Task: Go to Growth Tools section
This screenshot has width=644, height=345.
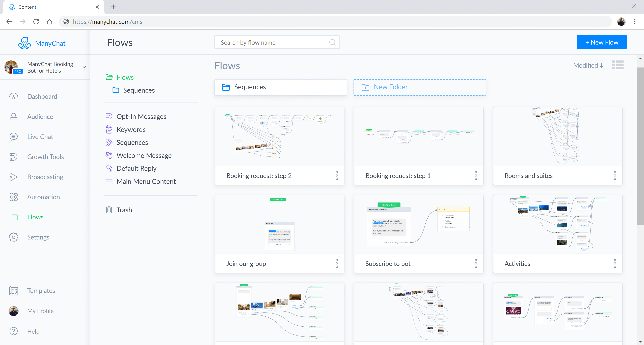Action: (45, 157)
